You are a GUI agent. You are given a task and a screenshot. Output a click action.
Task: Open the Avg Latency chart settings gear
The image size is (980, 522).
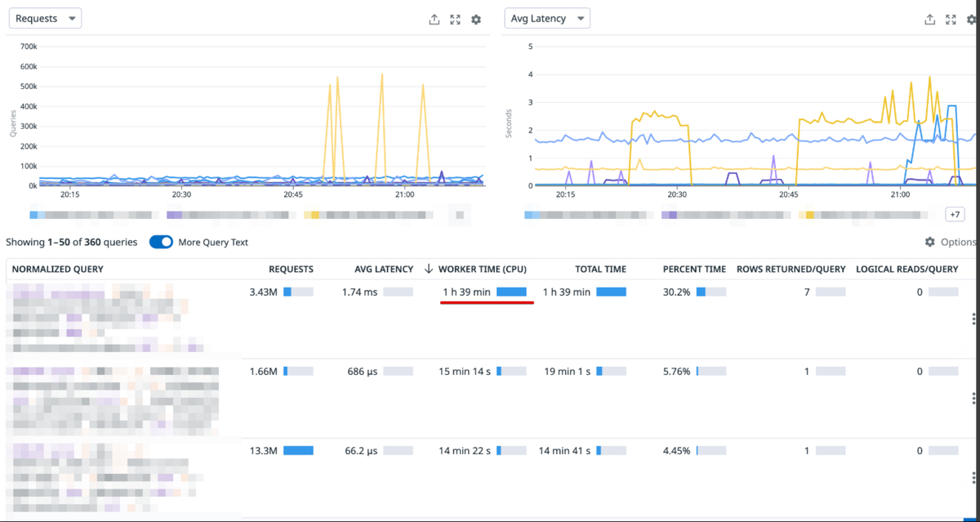coord(972,20)
